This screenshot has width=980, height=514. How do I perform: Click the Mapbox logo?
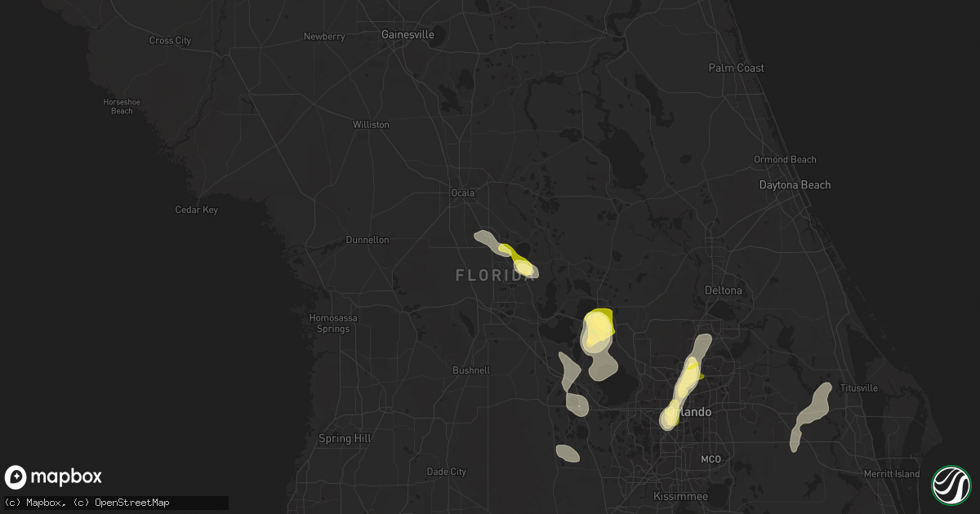tap(53, 477)
